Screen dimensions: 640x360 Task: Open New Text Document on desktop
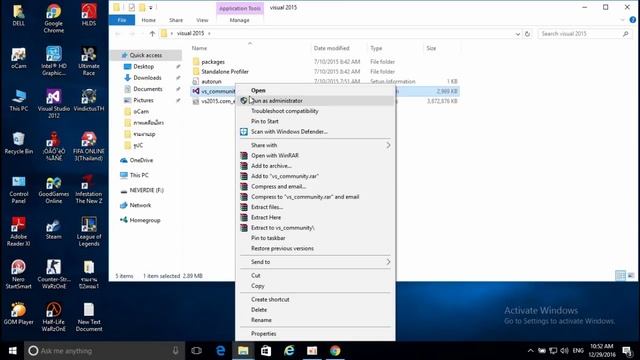[89, 317]
